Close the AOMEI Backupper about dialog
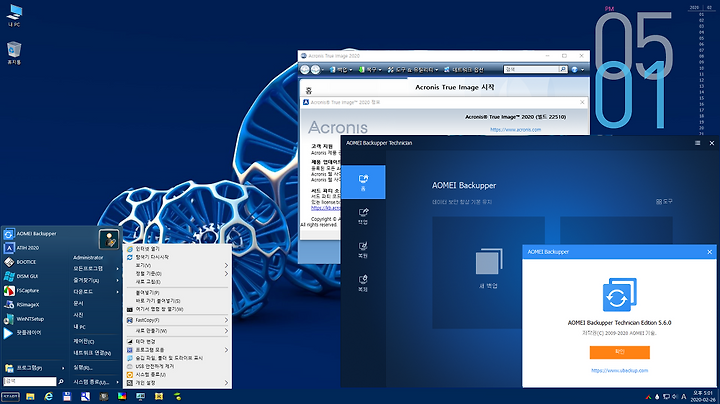The width and height of the screenshot is (720, 404). pyautogui.click(x=709, y=252)
